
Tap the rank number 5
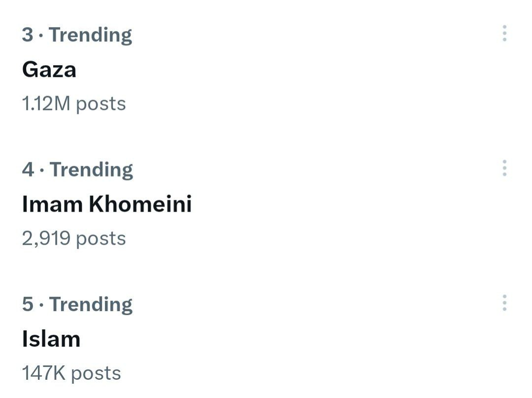click(28, 304)
